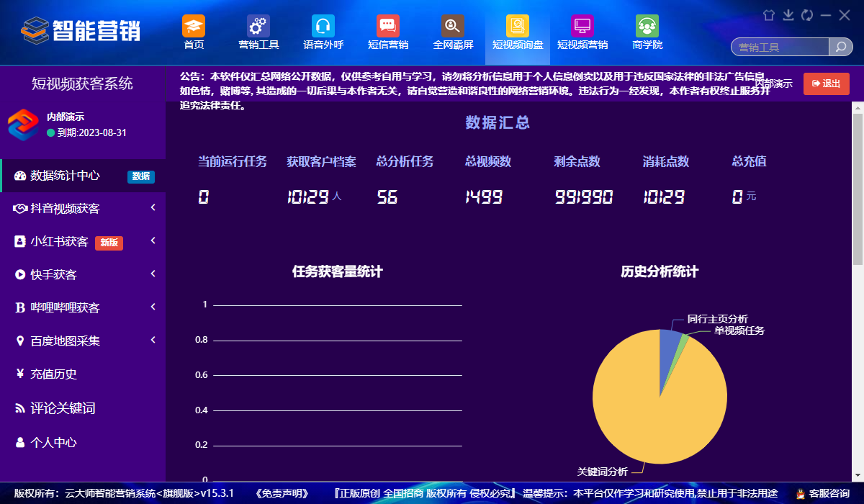Screen dimensions: 864x504
Task: Expand 快手获客 chevron
Action: coord(153,274)
